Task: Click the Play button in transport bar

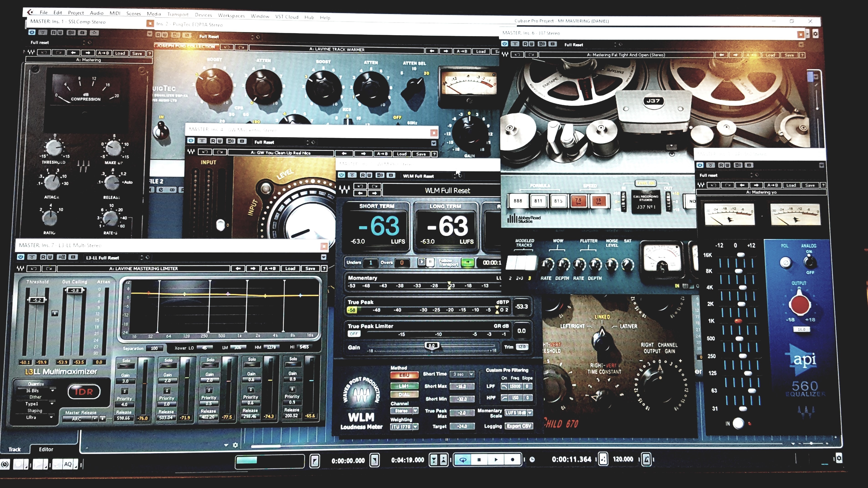Action: [x=496, y=459]
